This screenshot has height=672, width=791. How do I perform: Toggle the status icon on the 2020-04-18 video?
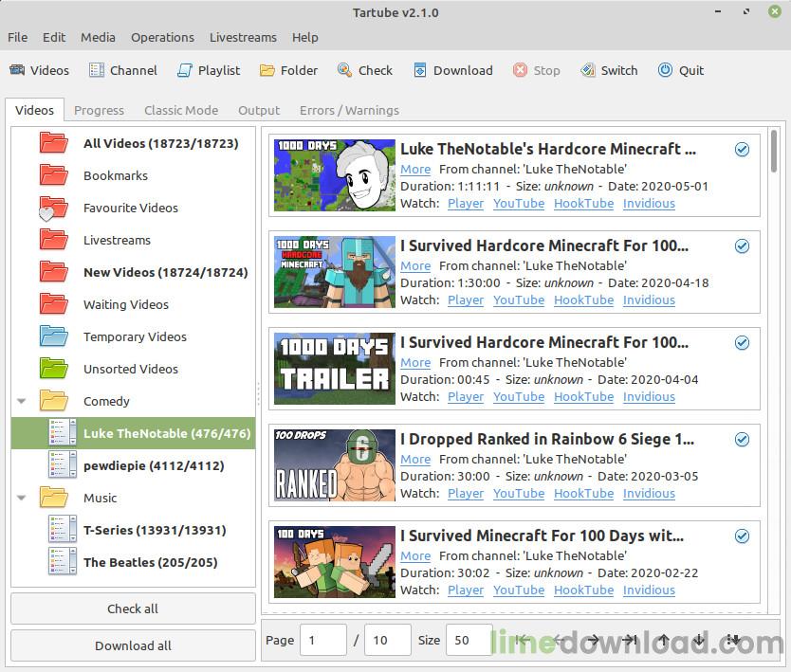pos(742,246)
